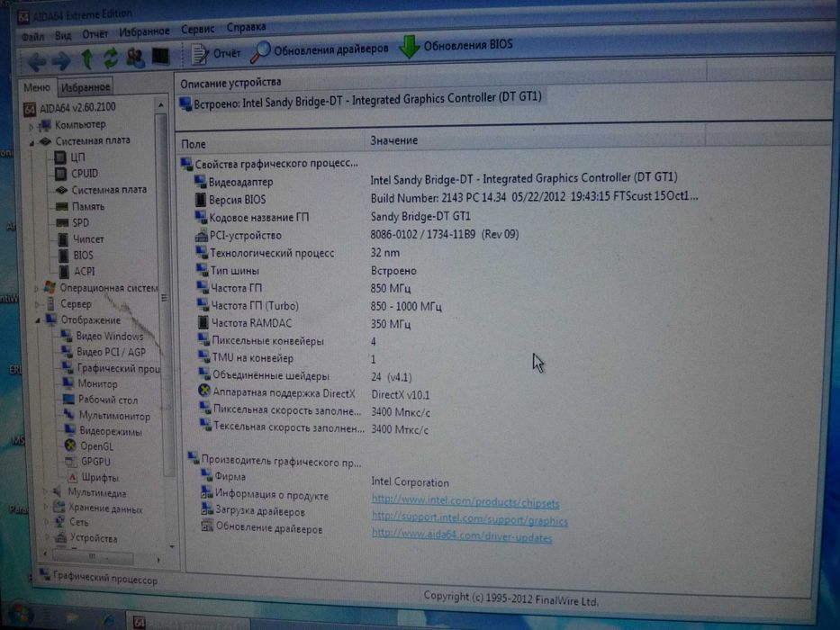Open the Вид menu
840x630 pixels.
coord(63,35)
